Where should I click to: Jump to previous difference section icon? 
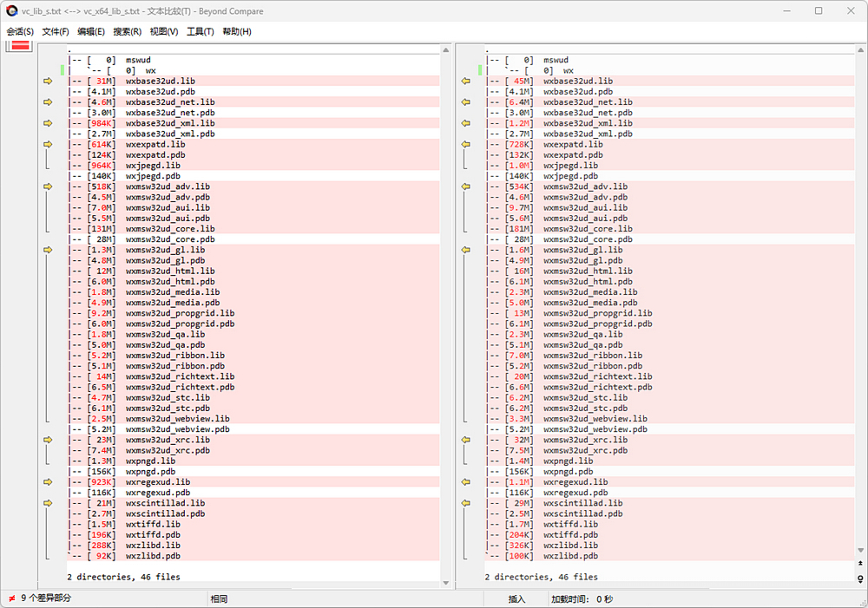point(860,563)
